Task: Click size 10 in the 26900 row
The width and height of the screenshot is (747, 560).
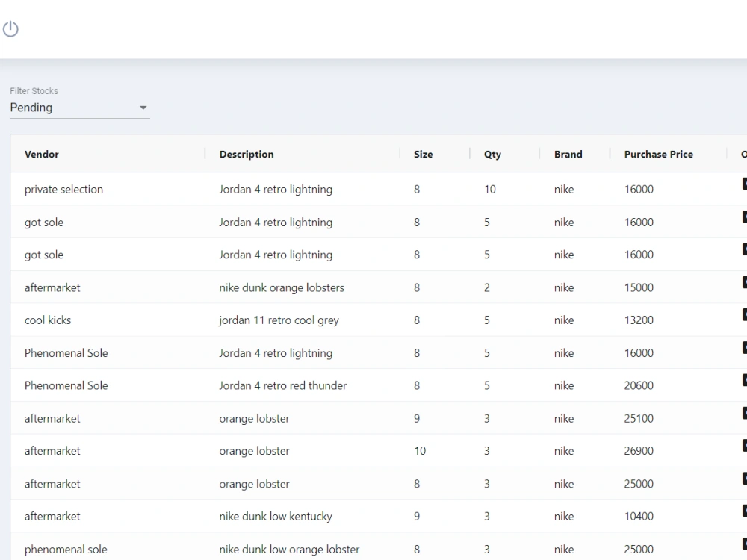Action: click(420, 451)
